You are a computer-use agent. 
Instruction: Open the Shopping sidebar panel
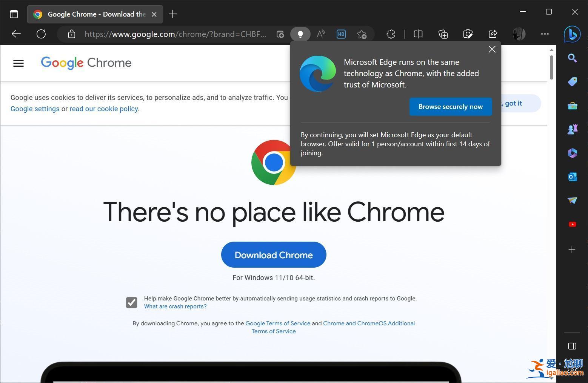[572, 81]
